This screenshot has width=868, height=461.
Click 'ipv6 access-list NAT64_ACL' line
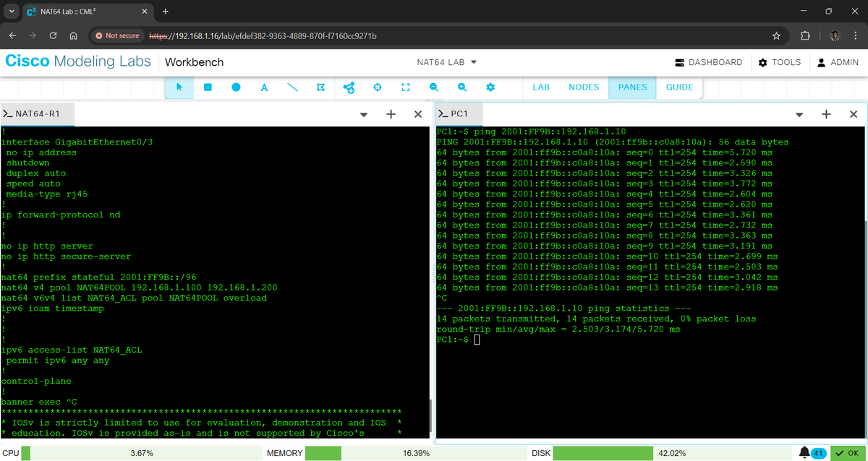[x=72, y=350]
